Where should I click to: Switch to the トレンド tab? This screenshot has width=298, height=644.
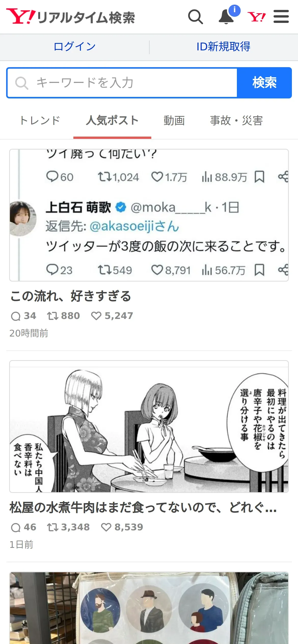click(40, 120)
